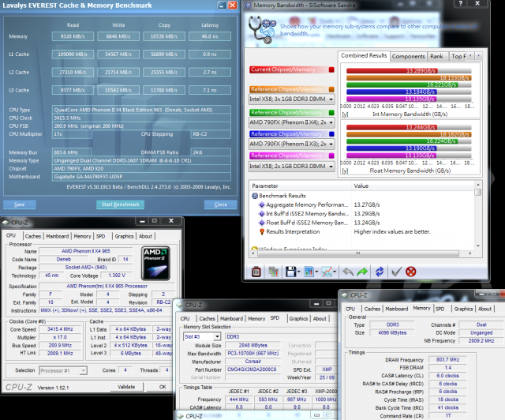Viewport: 505px width, 420px height.
Task: Open the Intel X58 2x 1GB DDR3 dropdown
Action: 331,167
